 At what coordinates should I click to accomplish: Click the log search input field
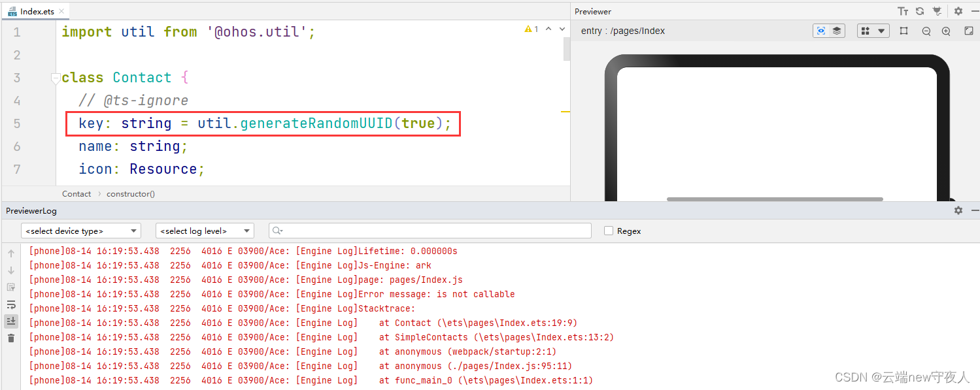[x=430, y=231]
